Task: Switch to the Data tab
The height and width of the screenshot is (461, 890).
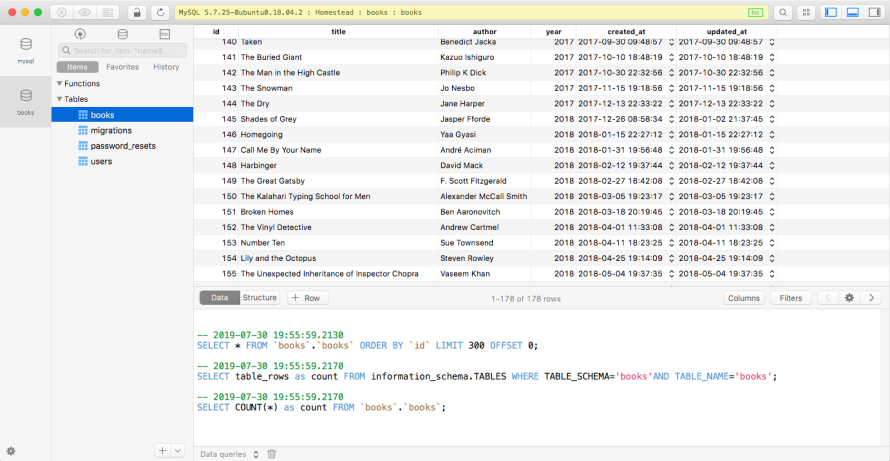Action: pos(220,297)
